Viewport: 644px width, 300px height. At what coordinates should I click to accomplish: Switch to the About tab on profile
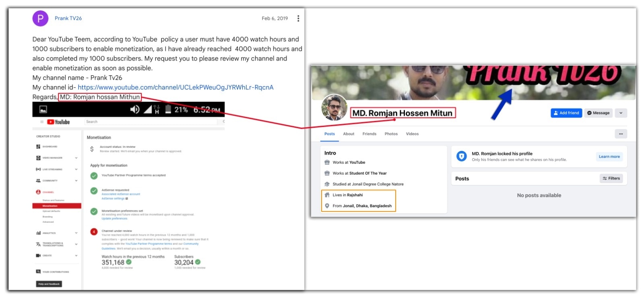click(x=349, y=134)
